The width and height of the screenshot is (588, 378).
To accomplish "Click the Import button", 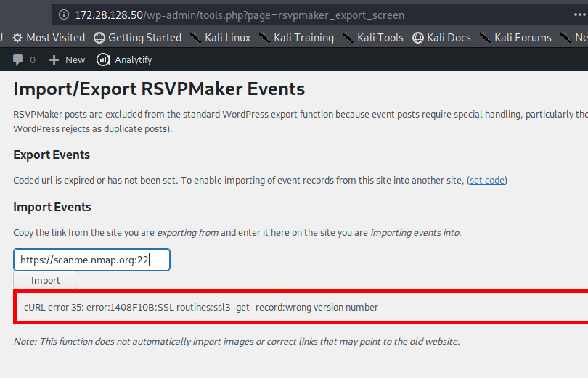I will coord(46,281).
